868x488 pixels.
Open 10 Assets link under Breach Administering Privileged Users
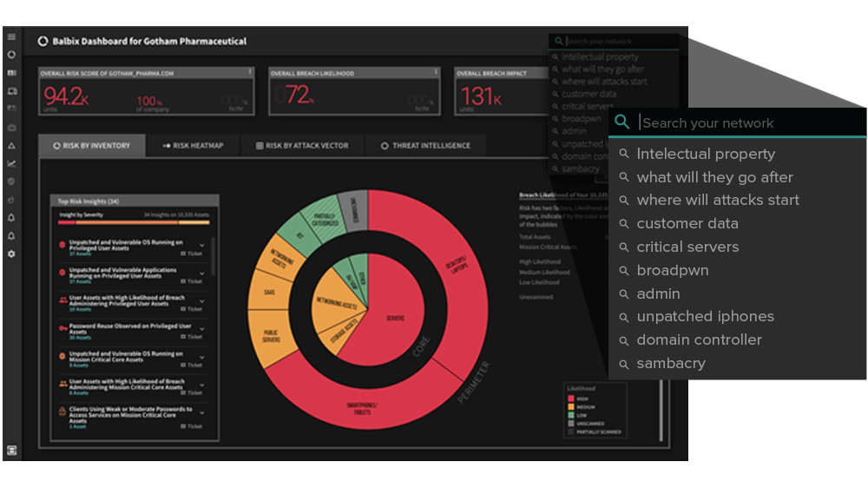[80, 309]
